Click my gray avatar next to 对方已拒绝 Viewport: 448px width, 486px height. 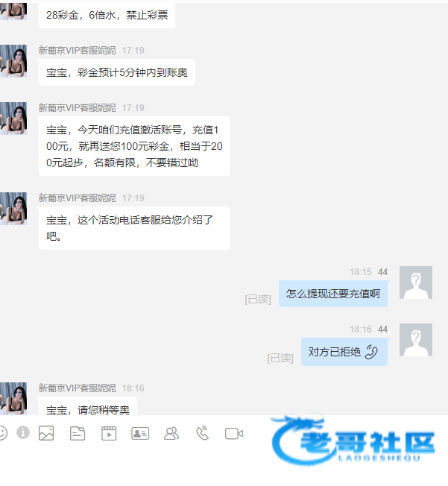point(416,340)
